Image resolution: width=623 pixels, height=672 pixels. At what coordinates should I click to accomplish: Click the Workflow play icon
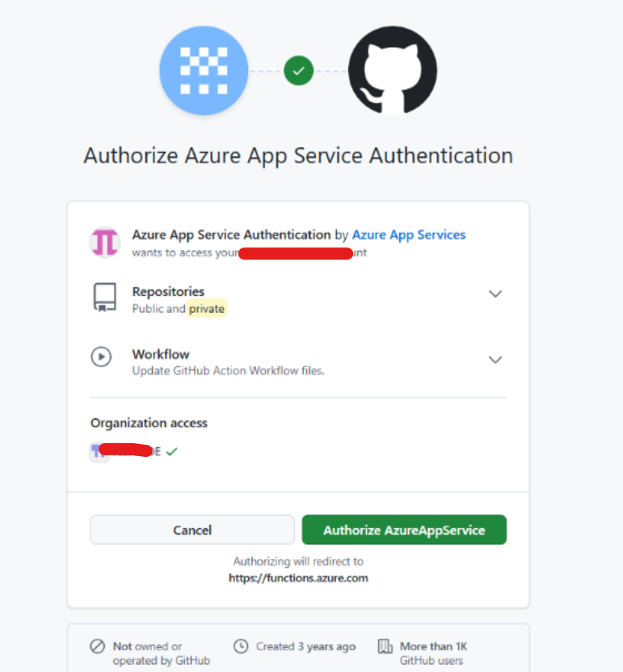[101, 357]
